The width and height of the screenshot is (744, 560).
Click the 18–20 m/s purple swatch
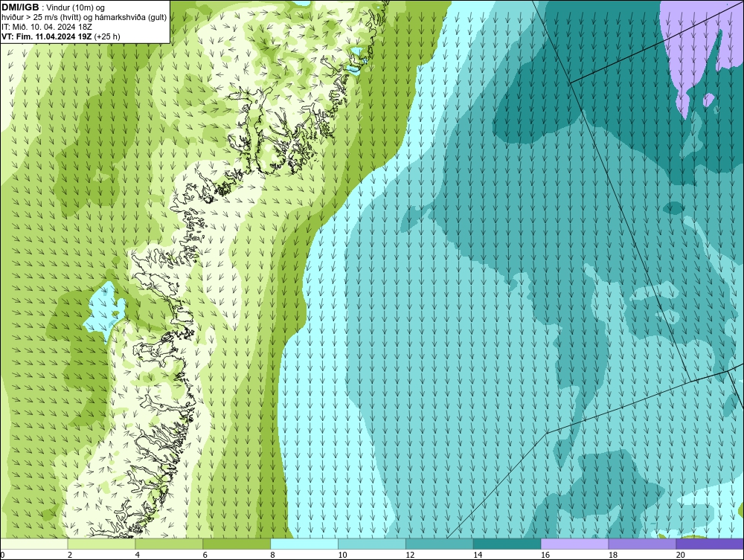coord(643,544)
